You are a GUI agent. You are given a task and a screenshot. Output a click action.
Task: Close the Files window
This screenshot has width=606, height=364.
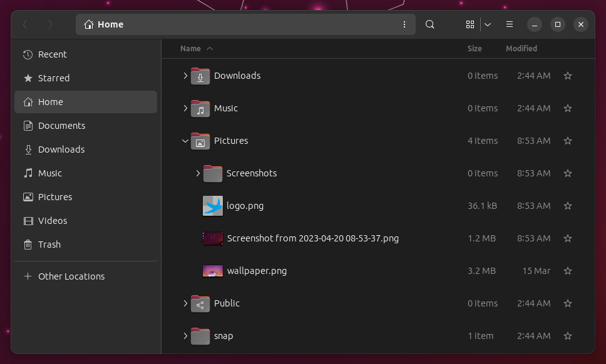point(581,24)
